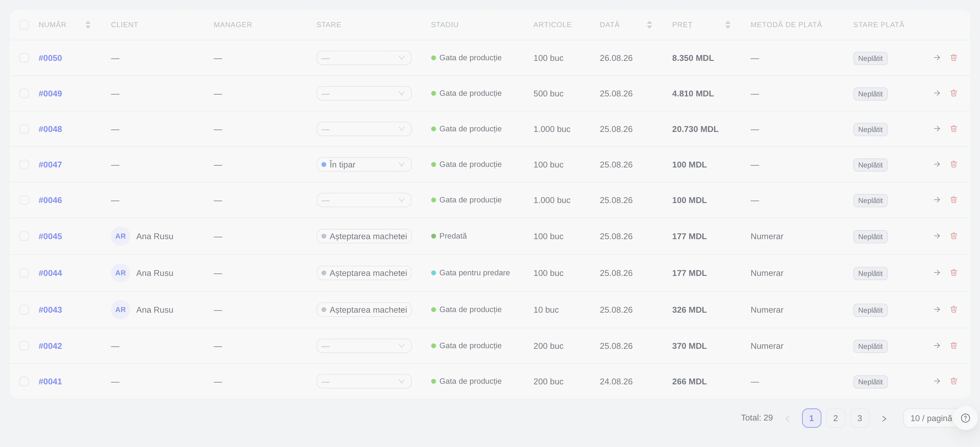The image size is (980, 447).
Task: Delete order #0042 with trash icon
Action: click(x=954, y=346)
